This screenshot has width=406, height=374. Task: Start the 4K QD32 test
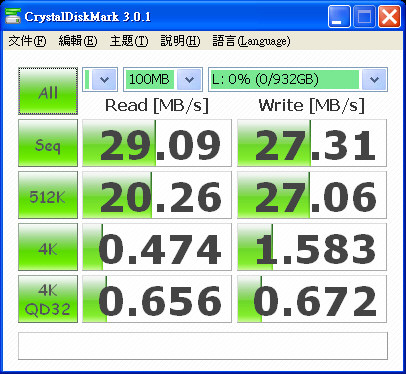tap(48, 299)
